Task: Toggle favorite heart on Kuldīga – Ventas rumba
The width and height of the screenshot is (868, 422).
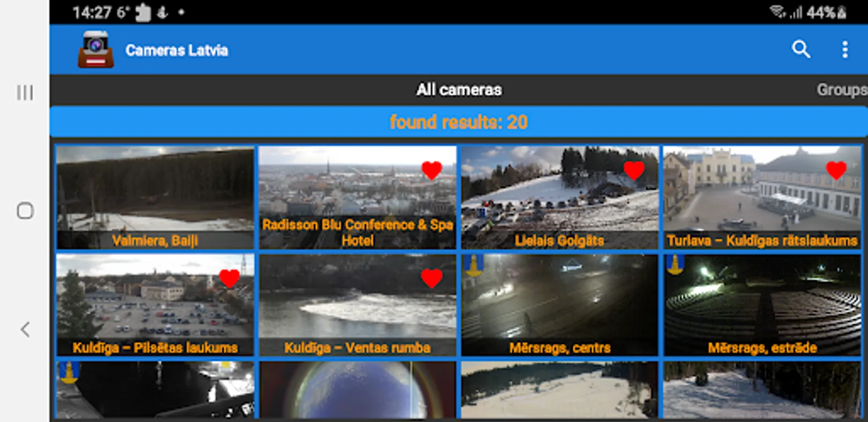Action: 431,278
